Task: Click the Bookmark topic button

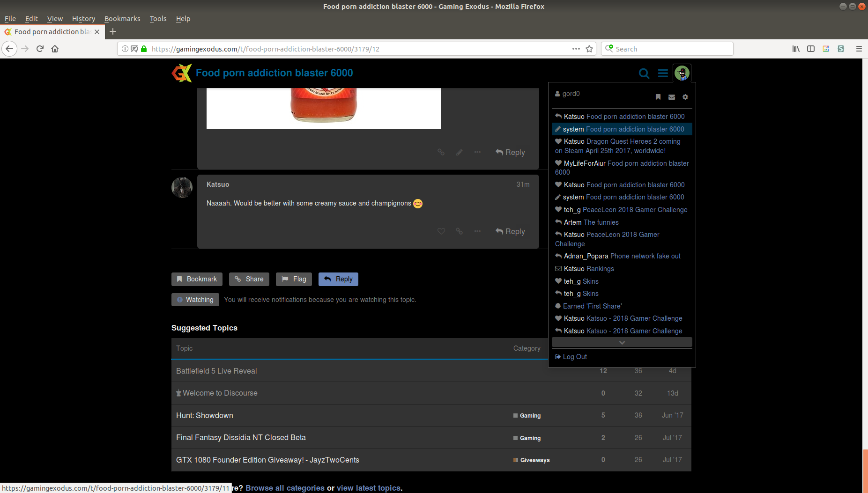Action: (x=197, y=279)
